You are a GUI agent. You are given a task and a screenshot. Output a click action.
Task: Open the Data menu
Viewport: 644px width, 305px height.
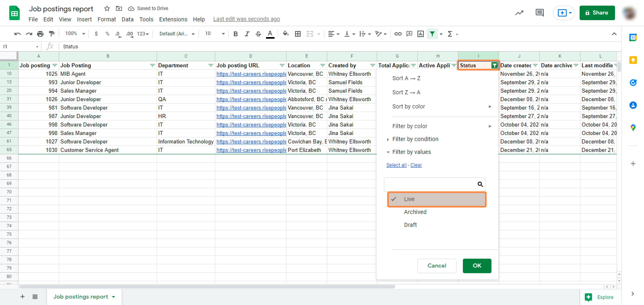coord(128,19)
